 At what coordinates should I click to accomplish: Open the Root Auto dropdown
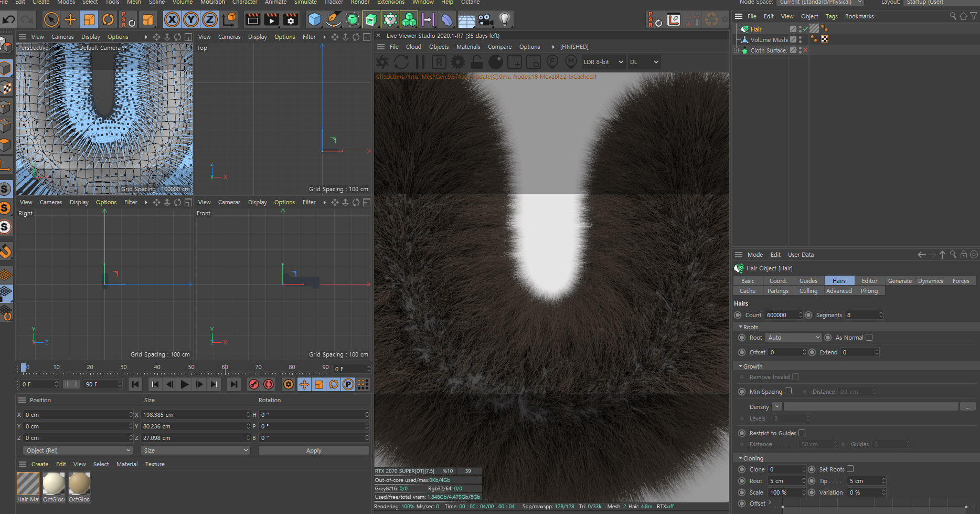point(793,338)
